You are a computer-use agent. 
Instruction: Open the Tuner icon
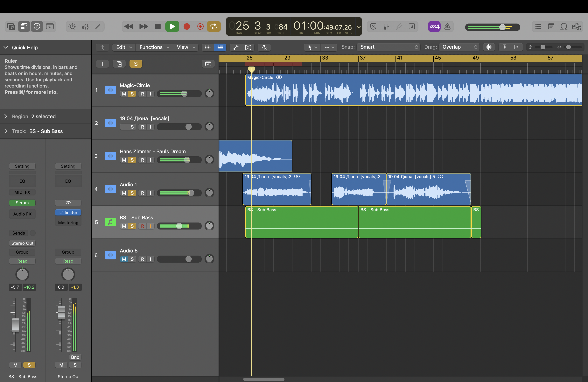[399, 26]
